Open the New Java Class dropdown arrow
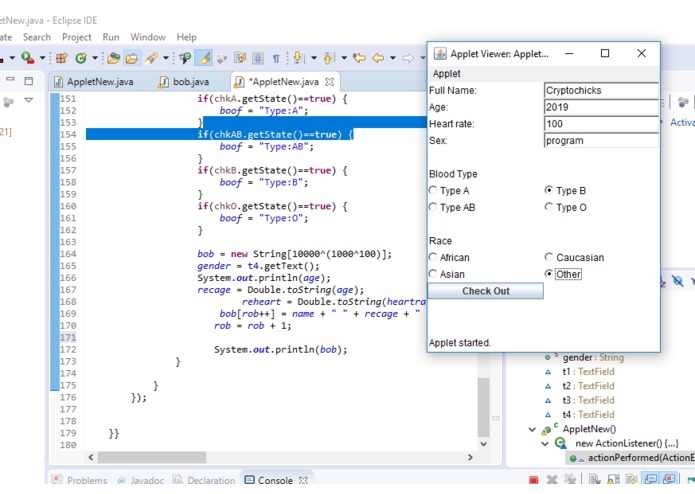 (x=95, y=58)
